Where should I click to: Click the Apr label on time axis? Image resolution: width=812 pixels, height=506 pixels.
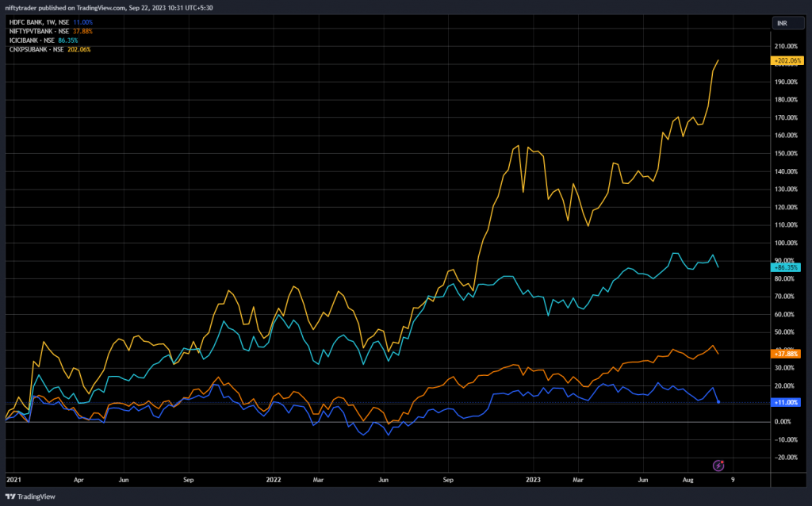coord(79,480)
